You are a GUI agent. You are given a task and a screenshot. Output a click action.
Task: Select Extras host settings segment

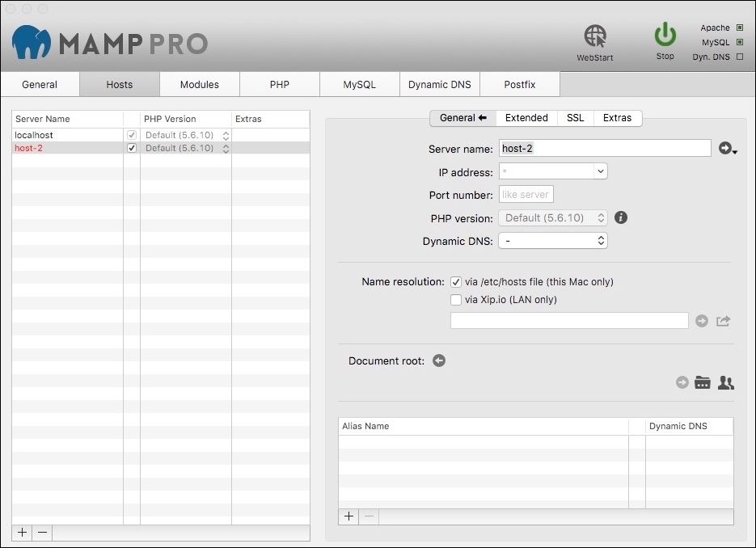[x=617, y=118]
